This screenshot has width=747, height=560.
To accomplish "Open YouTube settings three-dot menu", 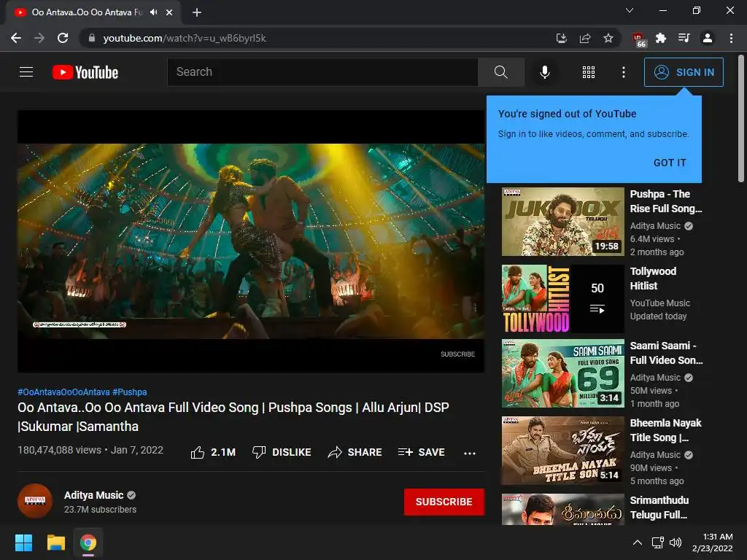I will click(624, 72).
